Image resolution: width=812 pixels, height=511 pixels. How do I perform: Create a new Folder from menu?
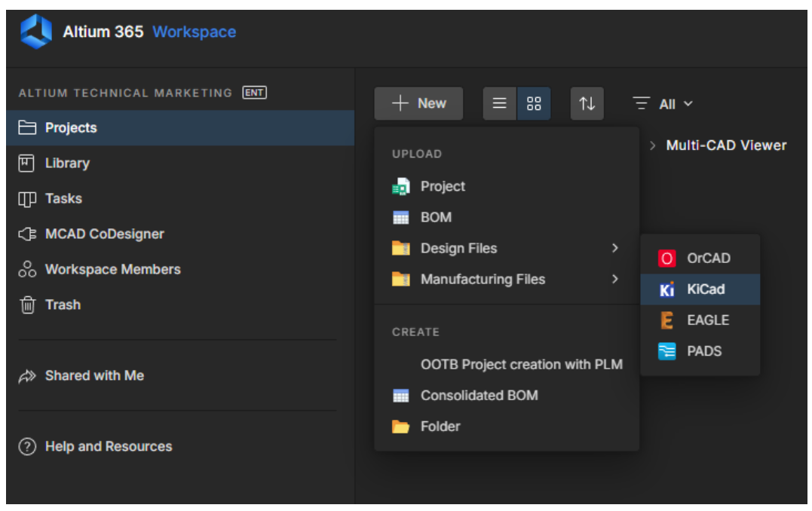pyautogui.click(x=440, y=427)
